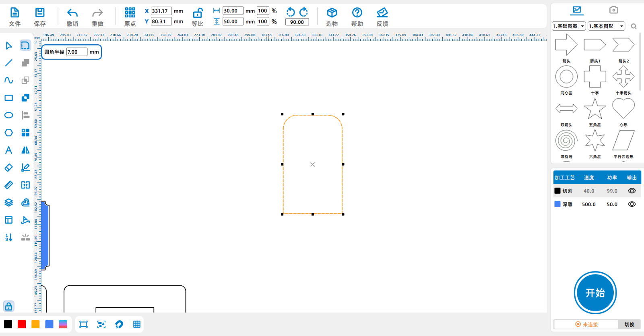Switch to the camera tab
Screen dimensions: 644x336
coord(613,10)
